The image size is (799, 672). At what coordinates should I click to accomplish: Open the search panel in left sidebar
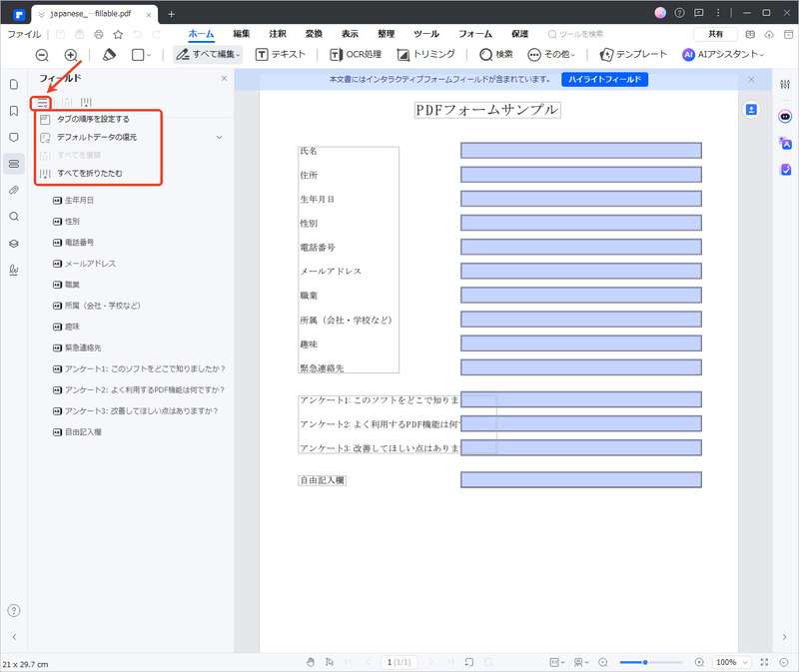pos(14,217)
